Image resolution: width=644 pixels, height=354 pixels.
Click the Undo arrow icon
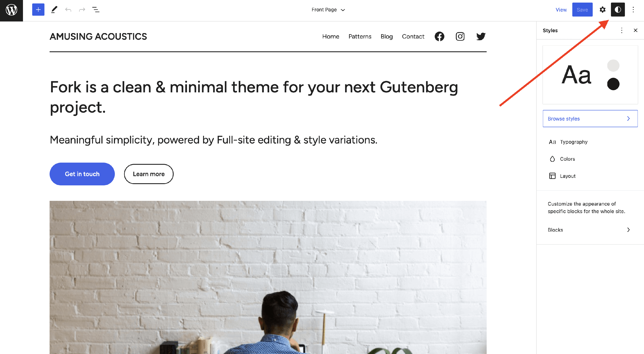click(x=68, y=10)
